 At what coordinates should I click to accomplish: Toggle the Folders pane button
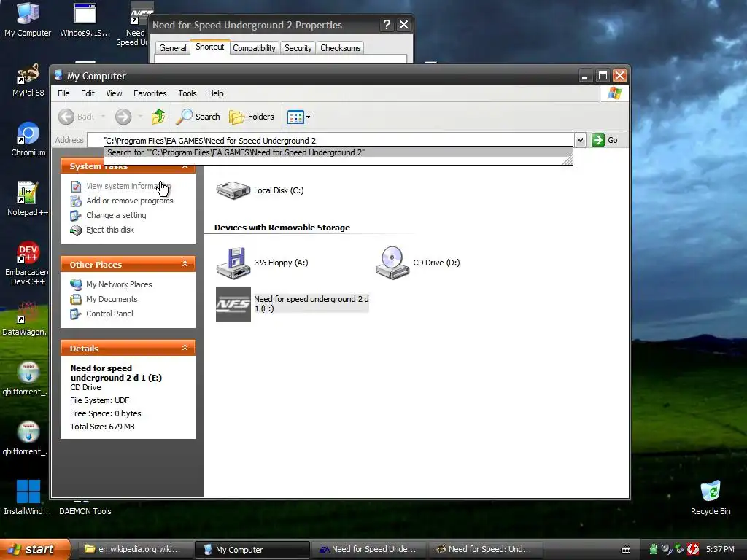252,117
